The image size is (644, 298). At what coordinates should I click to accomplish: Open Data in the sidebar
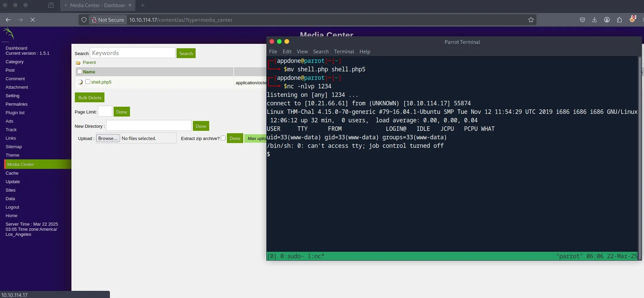(x=10, y=199)
